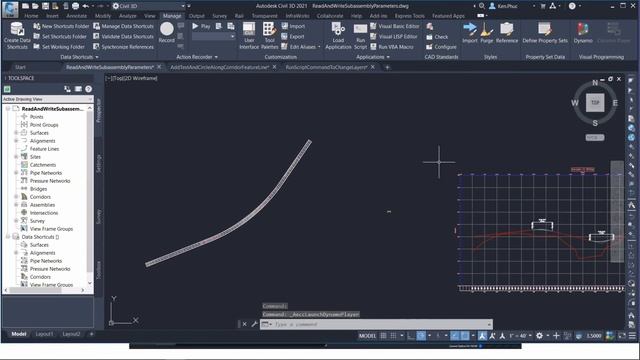Screen dimensions: 640x360
Task: Open the Insert ribbon tab
Action: (52, 16)
